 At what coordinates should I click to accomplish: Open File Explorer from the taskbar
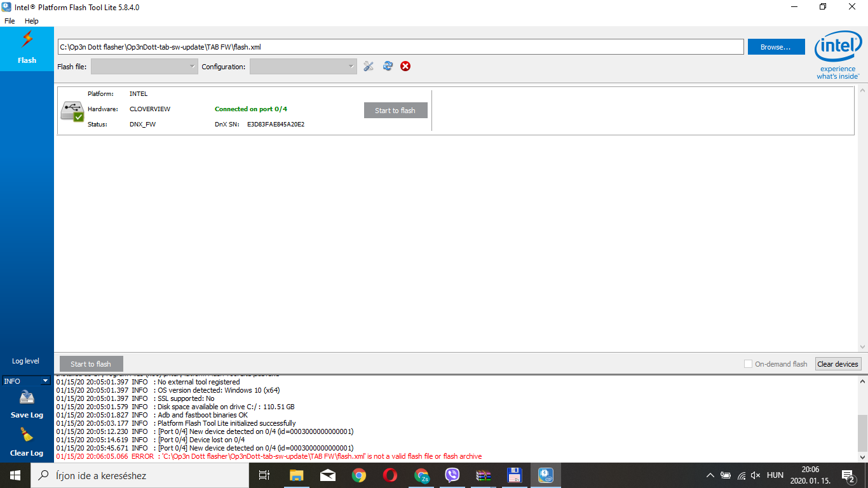click(297, 475)
